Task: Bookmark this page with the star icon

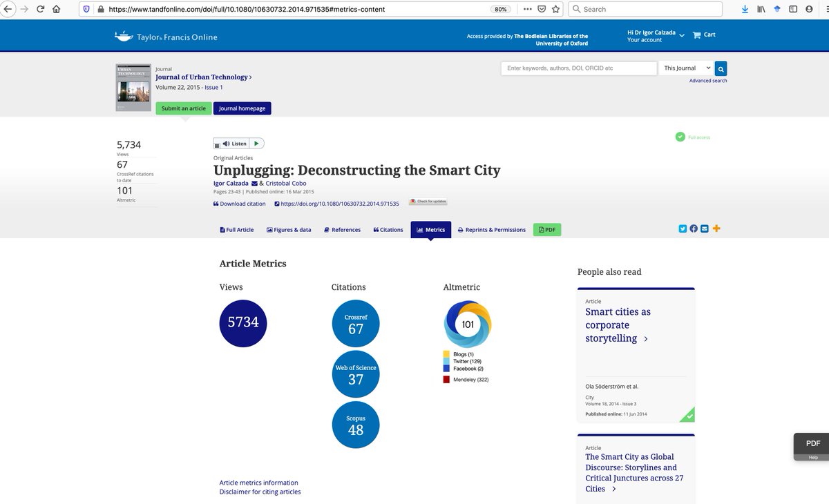Action: (555, 9)
